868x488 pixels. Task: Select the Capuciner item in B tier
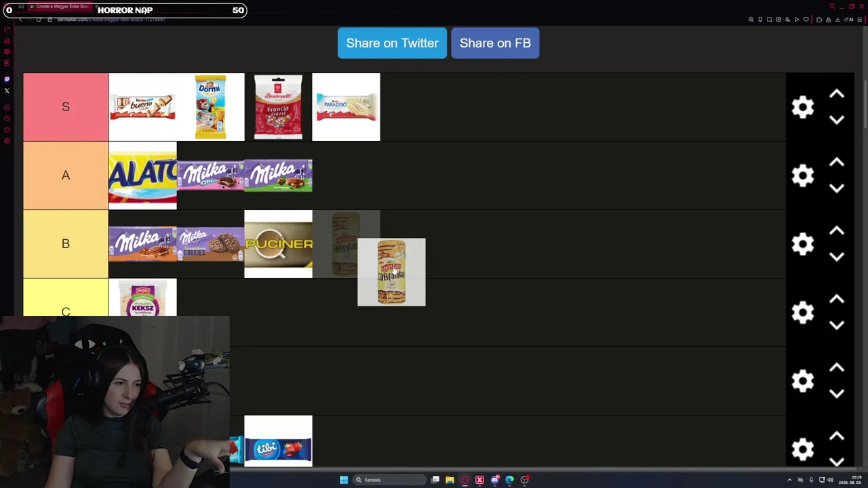point(278,244)
